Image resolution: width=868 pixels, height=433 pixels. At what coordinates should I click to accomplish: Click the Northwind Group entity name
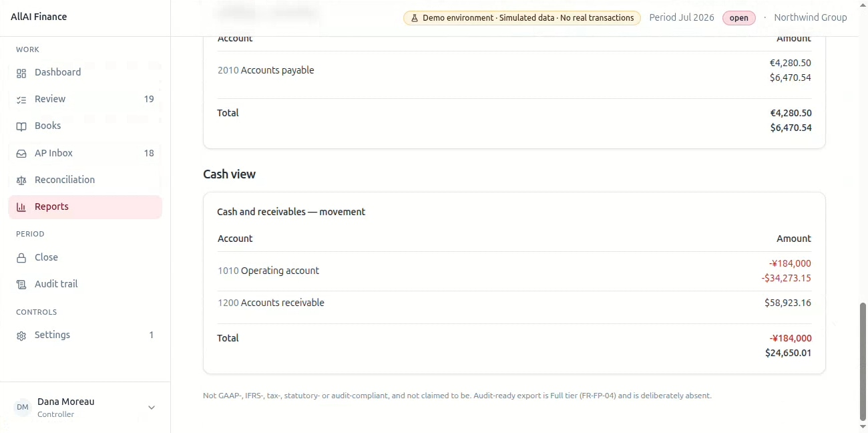[x=811, y=17]
